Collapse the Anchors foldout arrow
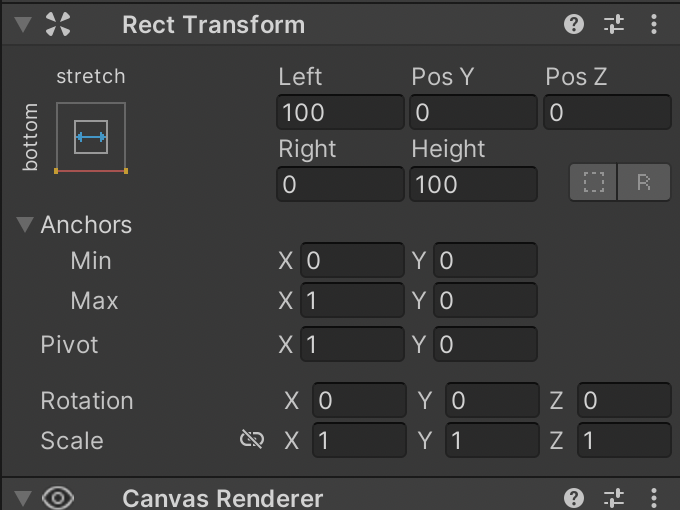This screenshot has height=510, width=680. tap(25, 225)
